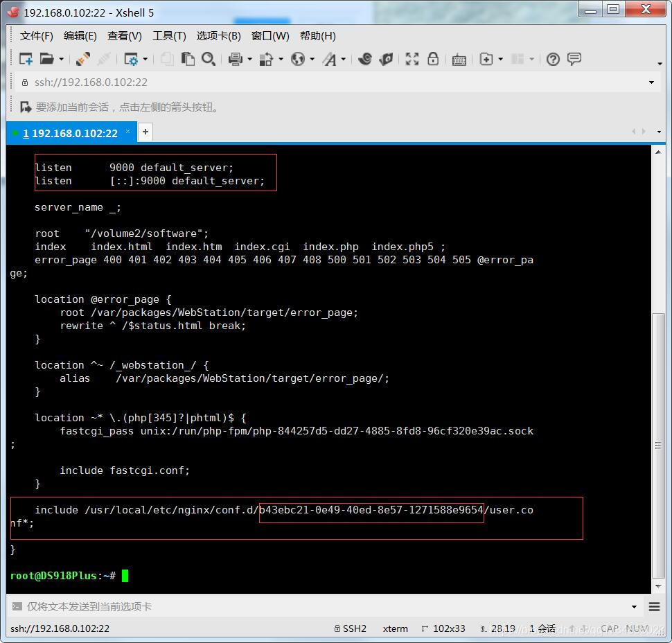Expand the font settings dropdown arrow
Screen dimensions: 672x643
[x=344, y=60]
